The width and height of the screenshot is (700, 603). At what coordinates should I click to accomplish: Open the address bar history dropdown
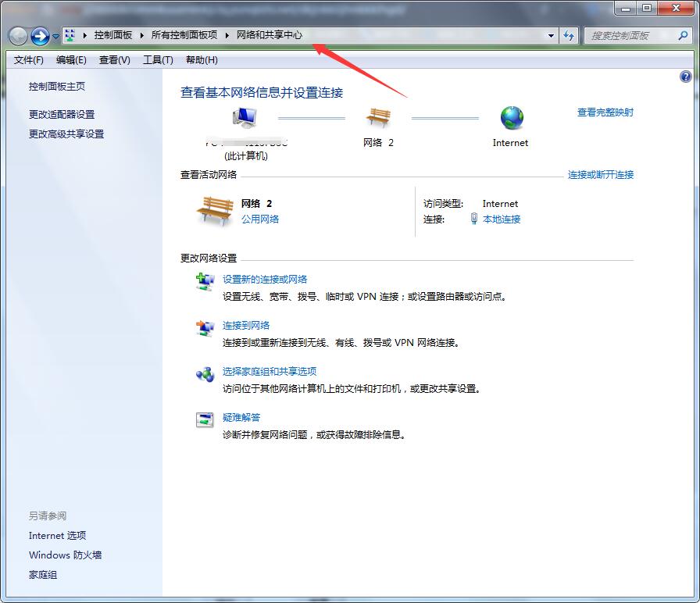pos(551,35)
